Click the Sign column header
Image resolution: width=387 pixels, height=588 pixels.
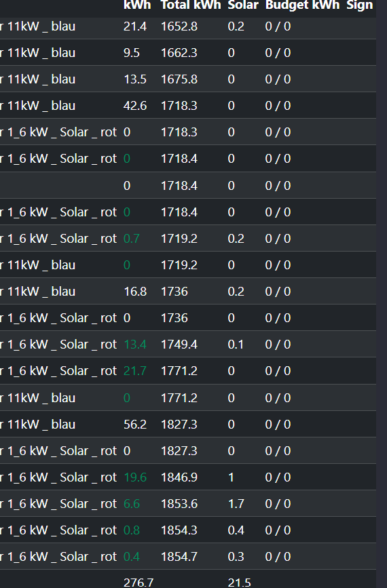[360, 5]
